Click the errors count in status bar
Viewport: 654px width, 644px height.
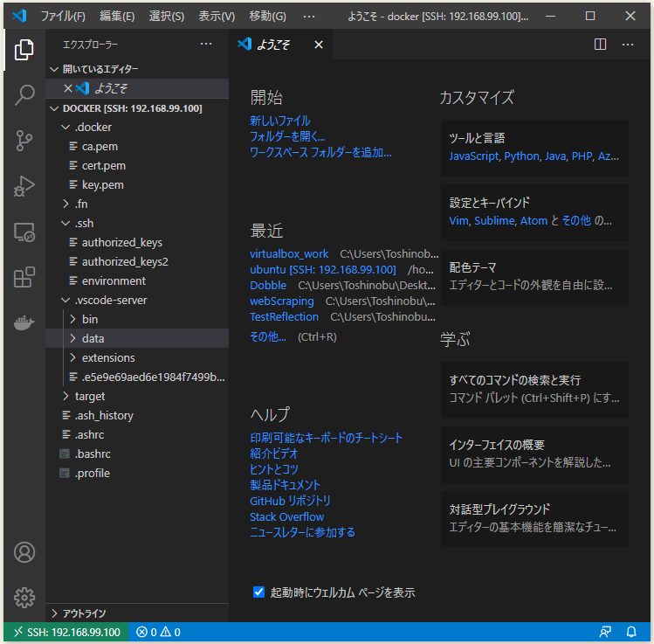pos(147,633)
